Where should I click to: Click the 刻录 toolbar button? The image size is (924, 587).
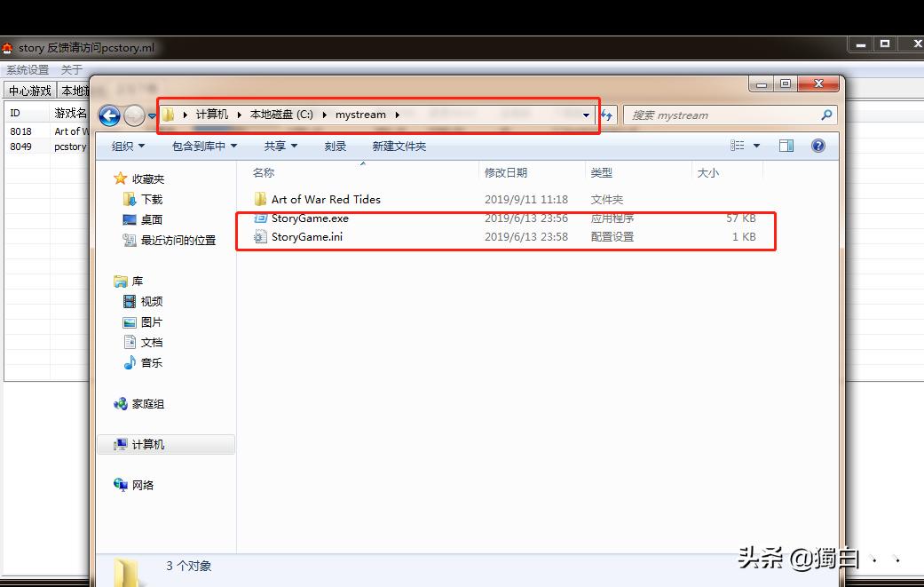[336, 146]
